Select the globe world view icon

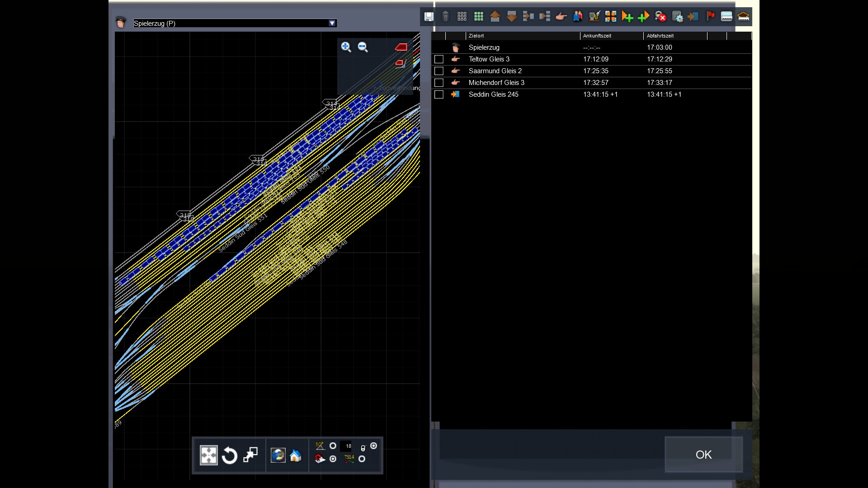click(278, 455)
